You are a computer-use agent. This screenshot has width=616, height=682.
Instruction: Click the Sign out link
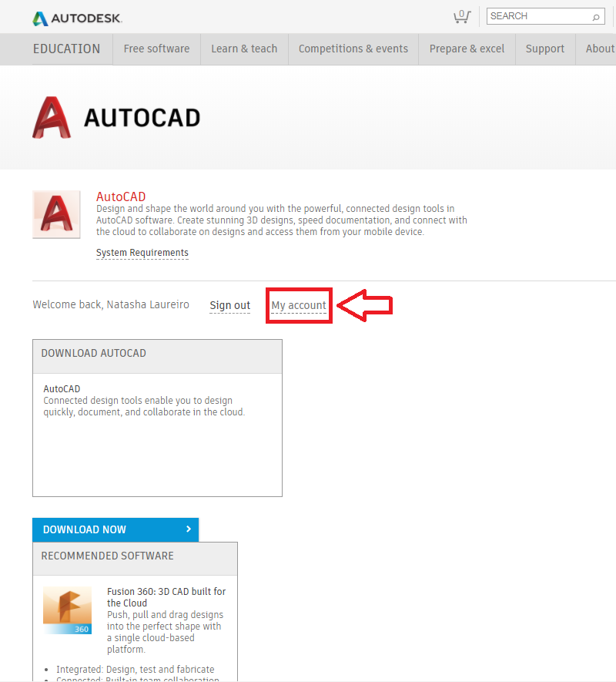click(230, 305)
